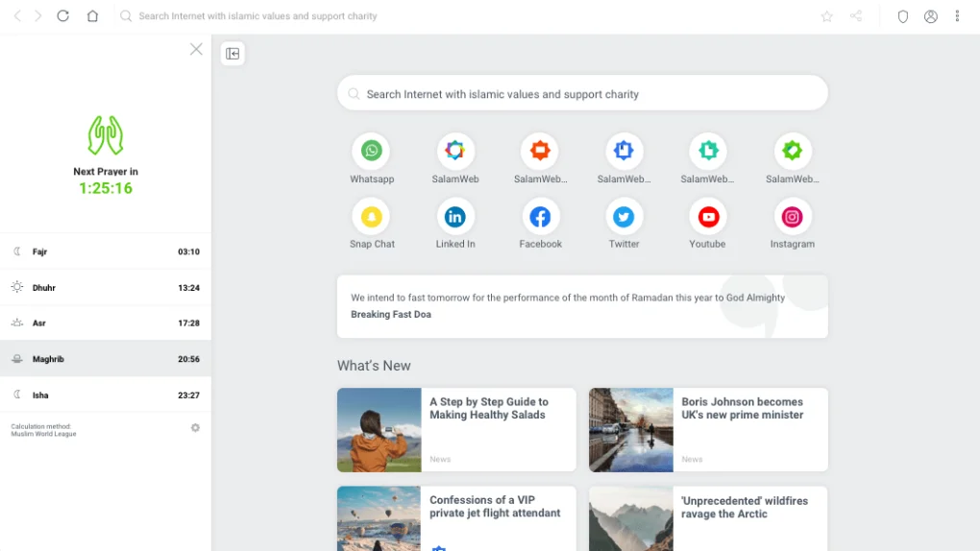Open the browser three-dot menu
980x551 pixels.
point(957,16)
